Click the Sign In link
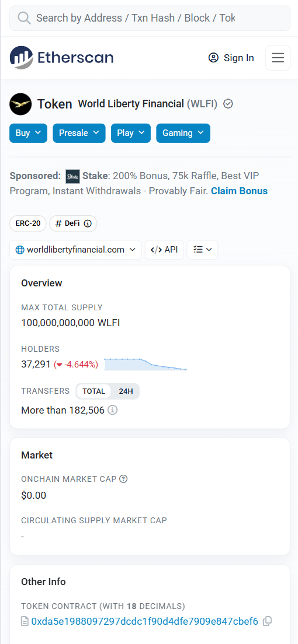The image size is (298, 644). tap(231, 58)
